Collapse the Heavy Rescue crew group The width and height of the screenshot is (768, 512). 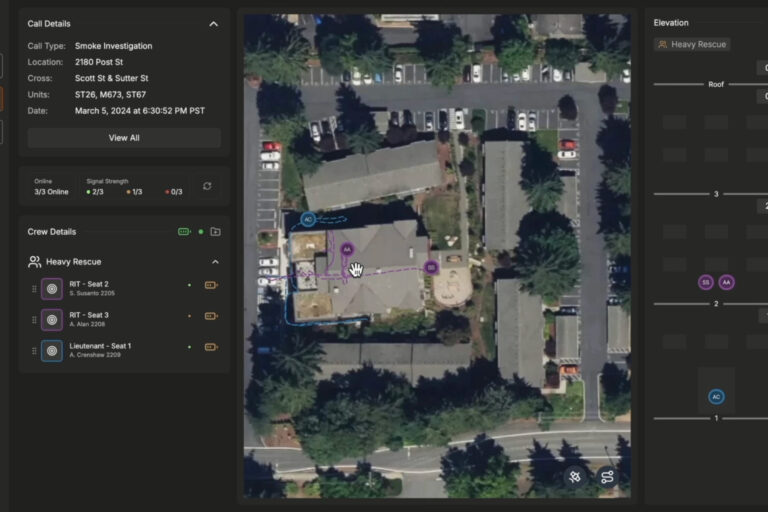click(x=214, y=262)
